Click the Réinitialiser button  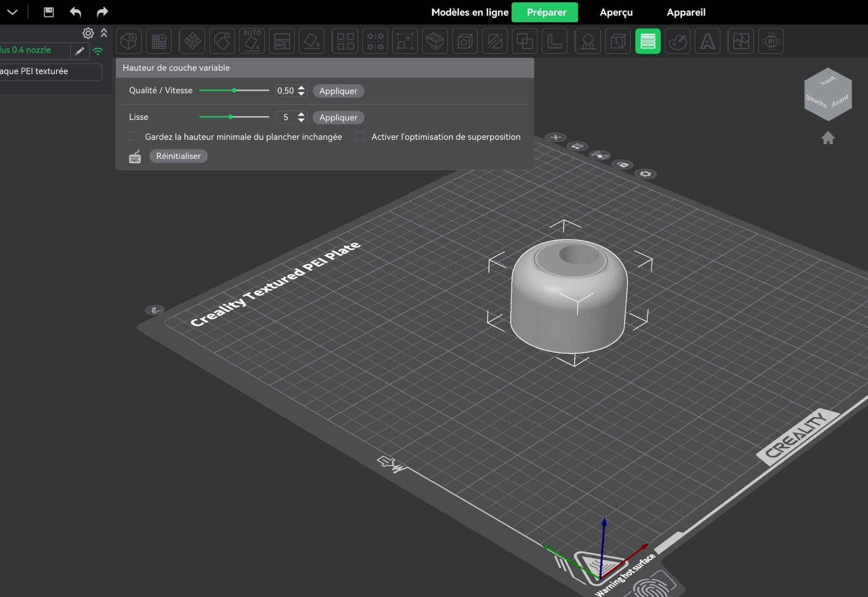pyautogui.click(x=178, y=156)
